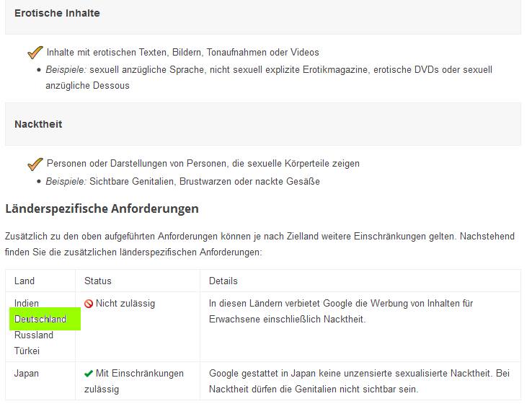This screenshot has width=532, height=409.
Task: Click the Länderspezifische Anforderungen heading
Action: point(102,208)
